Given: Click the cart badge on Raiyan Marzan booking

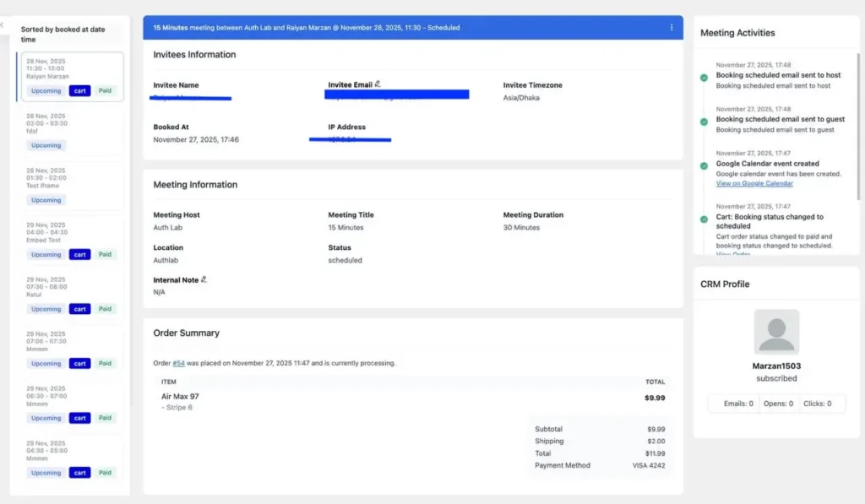Looking at the screenshot, I should (x=79, y=91).
